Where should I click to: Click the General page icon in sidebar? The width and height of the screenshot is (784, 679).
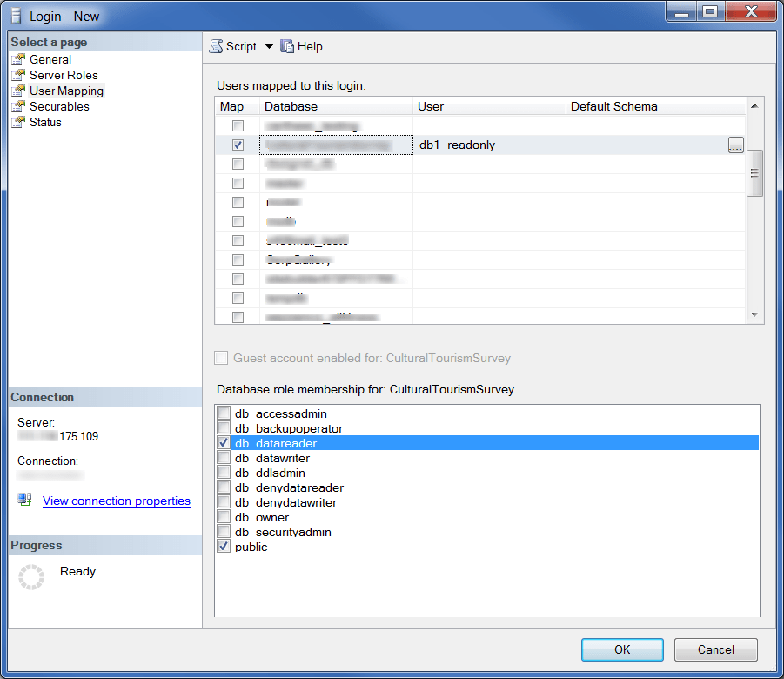click(18, 59)
